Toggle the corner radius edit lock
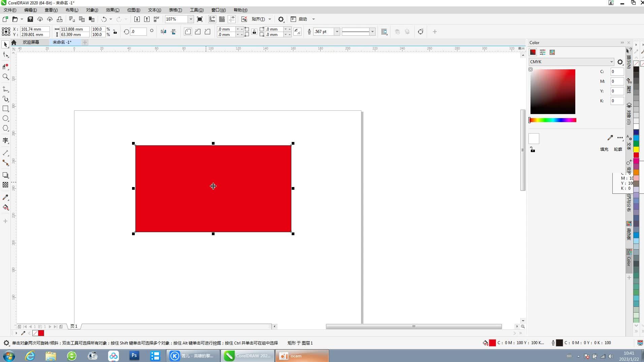This screenshot has width=644, height=362. click(254, 32)
